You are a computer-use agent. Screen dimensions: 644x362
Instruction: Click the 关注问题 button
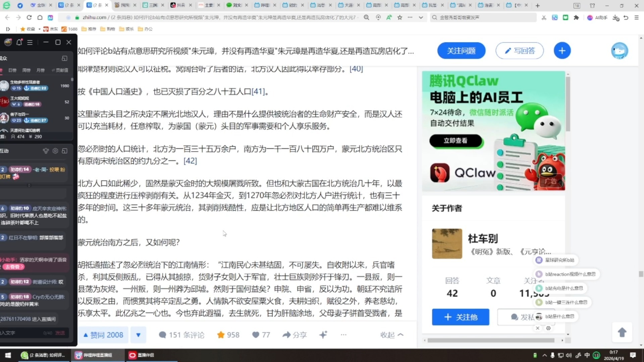tap(461, 51)
